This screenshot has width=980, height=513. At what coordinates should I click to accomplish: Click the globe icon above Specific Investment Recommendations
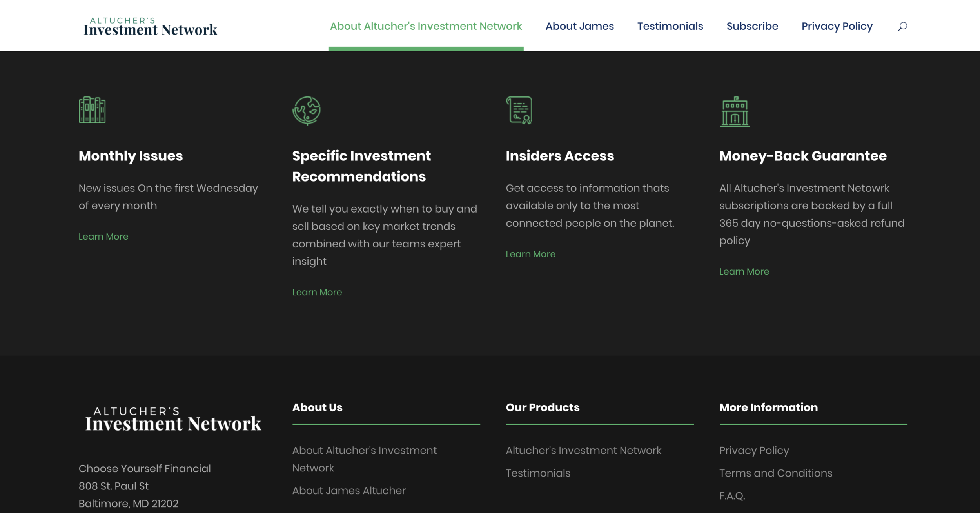coord(307,111)
